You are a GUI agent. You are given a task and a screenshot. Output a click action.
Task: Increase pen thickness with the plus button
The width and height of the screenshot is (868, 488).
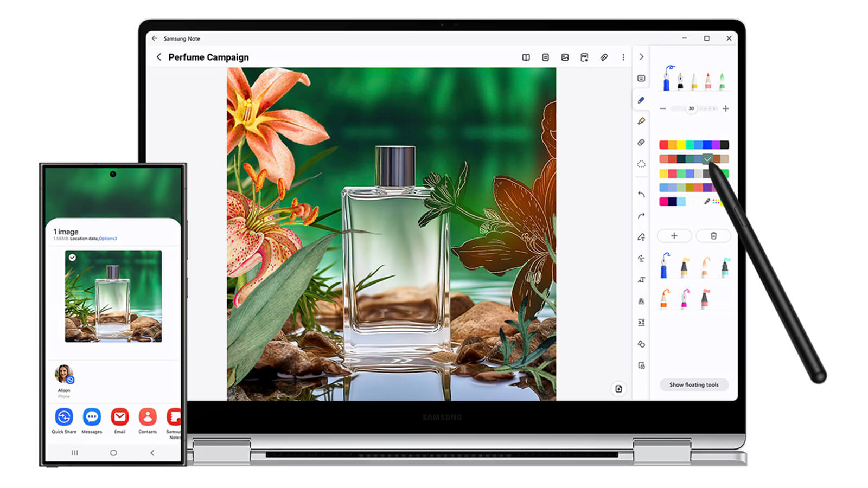(x=725, y=108)
